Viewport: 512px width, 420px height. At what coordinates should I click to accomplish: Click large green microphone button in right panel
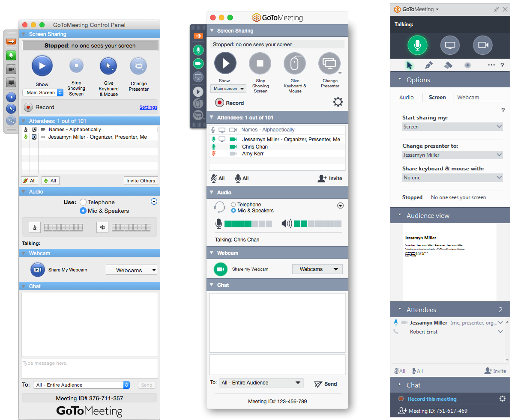417,45
